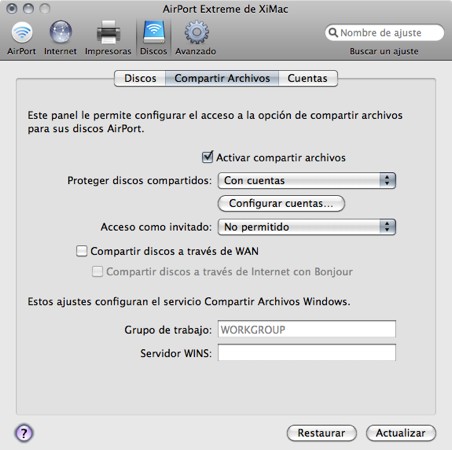452x450 pixels.
Task: Open the Acceso como invitado dropdown
Action: pyautogui.click(x=307, y=227)
